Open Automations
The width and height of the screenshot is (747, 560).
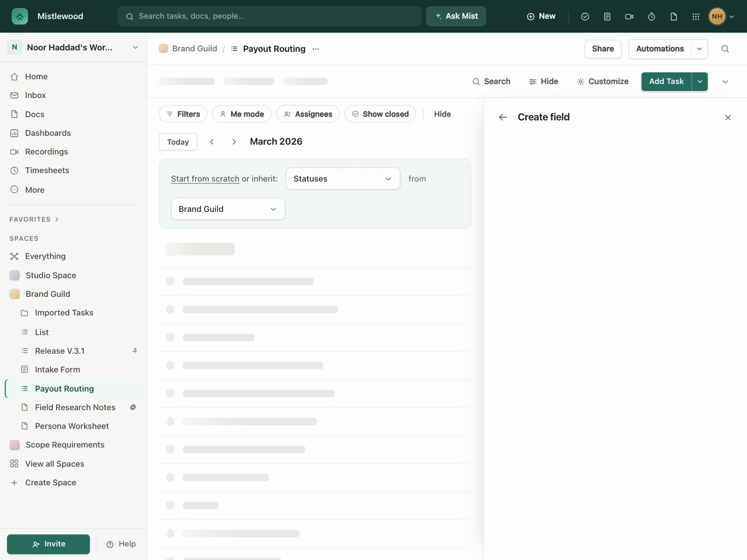[x=660, y=49]
